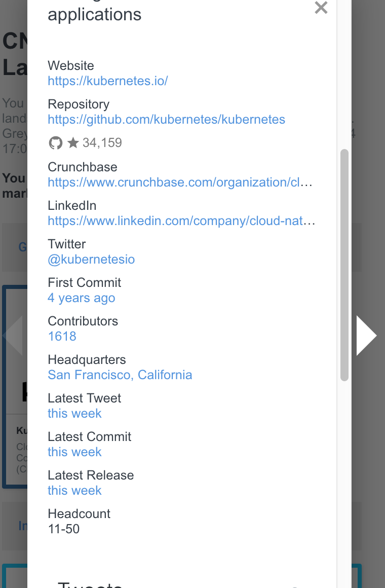
Task: Click the San Francisco, California headquarters link
Action: point(120,375)
